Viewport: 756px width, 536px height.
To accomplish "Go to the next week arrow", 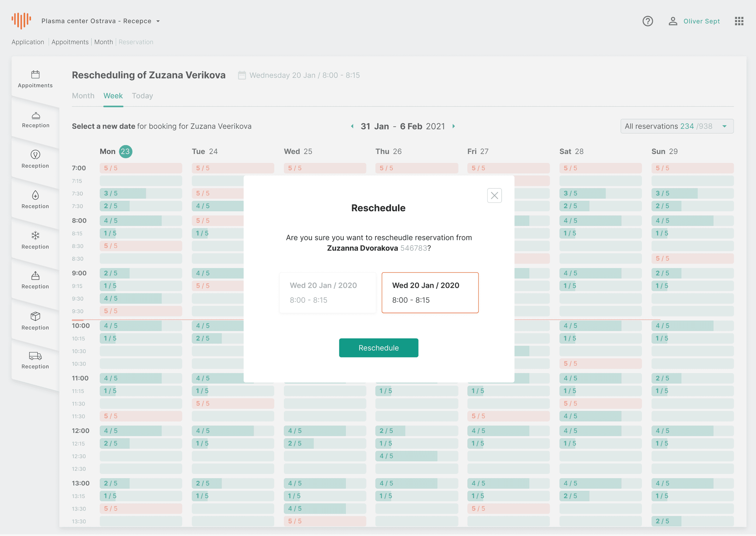I will click(x=454, y=126).
